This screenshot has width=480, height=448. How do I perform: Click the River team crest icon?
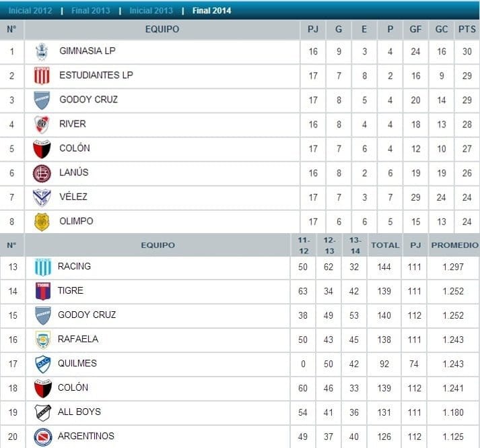pos(42,124)
